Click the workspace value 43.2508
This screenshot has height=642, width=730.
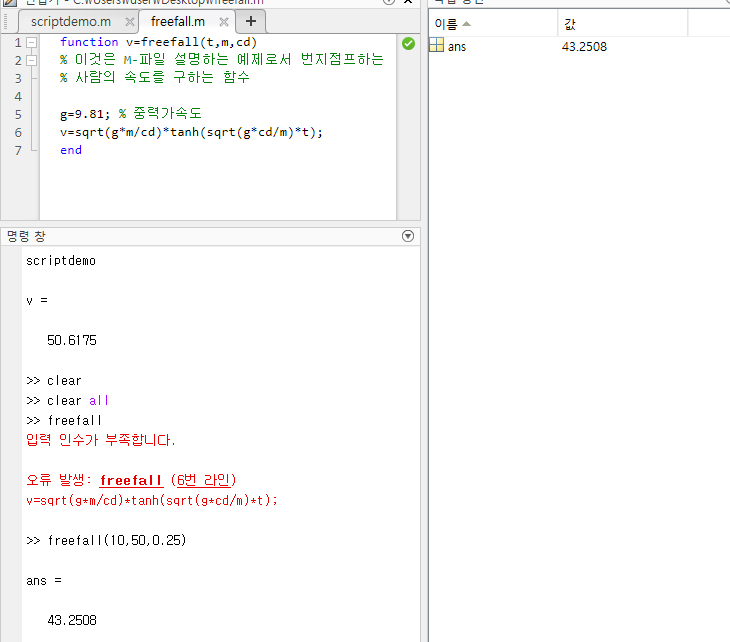pos(584,47)
